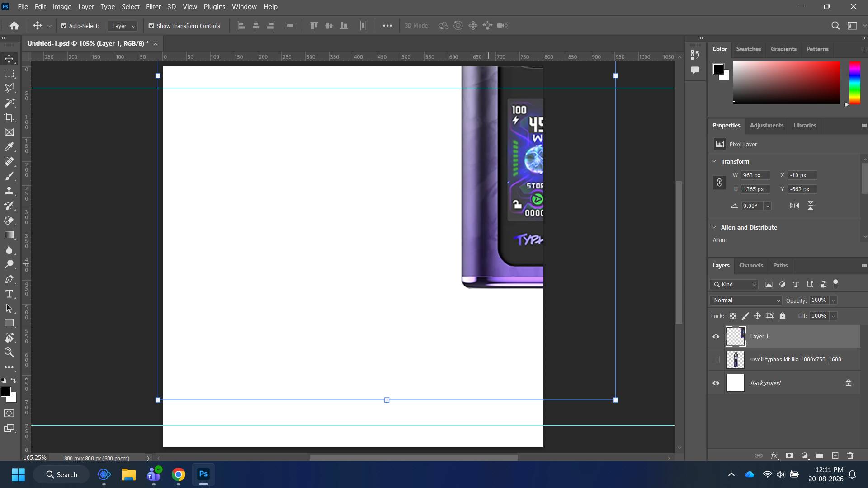
Task: Switch to the Channels tab
Action: click(x=751, y=265)
